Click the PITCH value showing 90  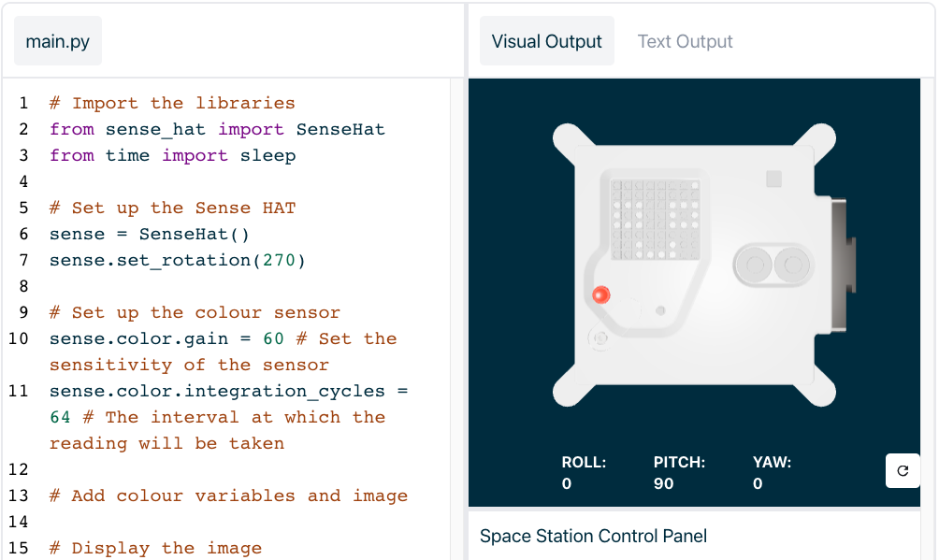tap(666, 483)
